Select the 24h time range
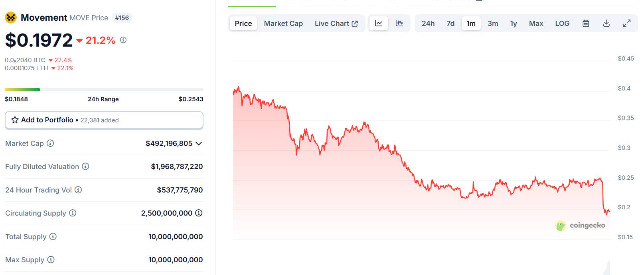This screenshot has height=275, width=644. tap(428, 24)
